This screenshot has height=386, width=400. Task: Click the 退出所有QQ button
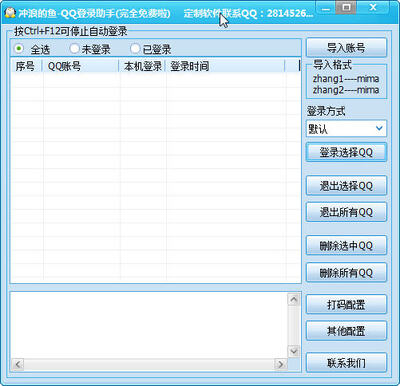click(x=346, y=212)
